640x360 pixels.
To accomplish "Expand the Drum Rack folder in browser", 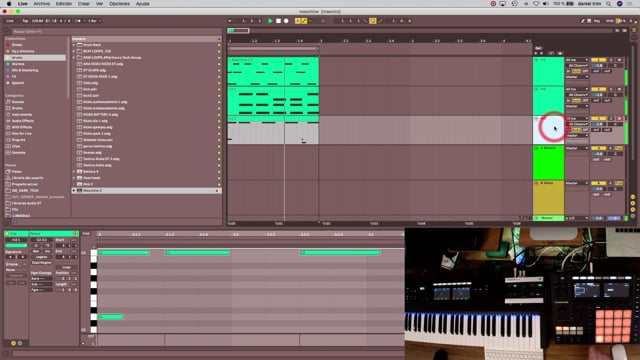I will coord(74,45).
